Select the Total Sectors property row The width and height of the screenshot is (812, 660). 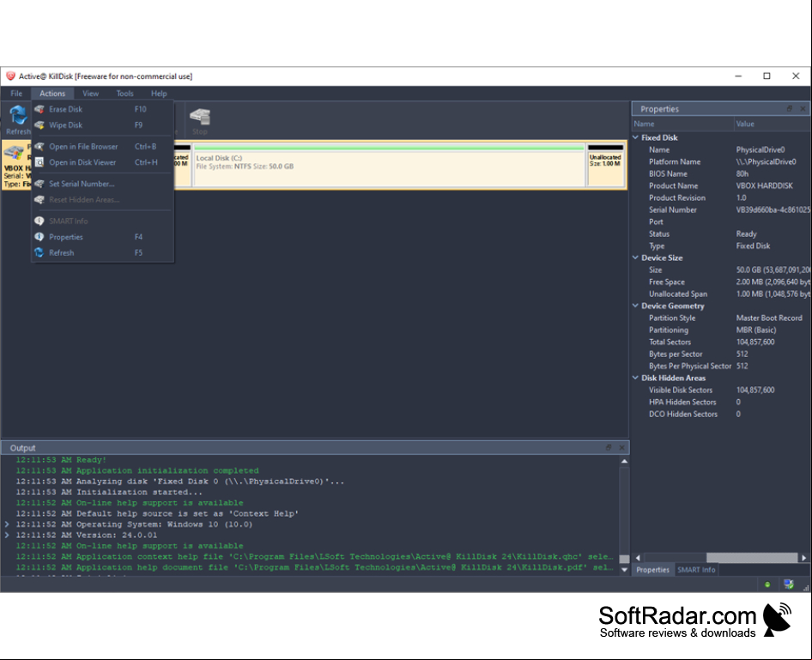721,342
